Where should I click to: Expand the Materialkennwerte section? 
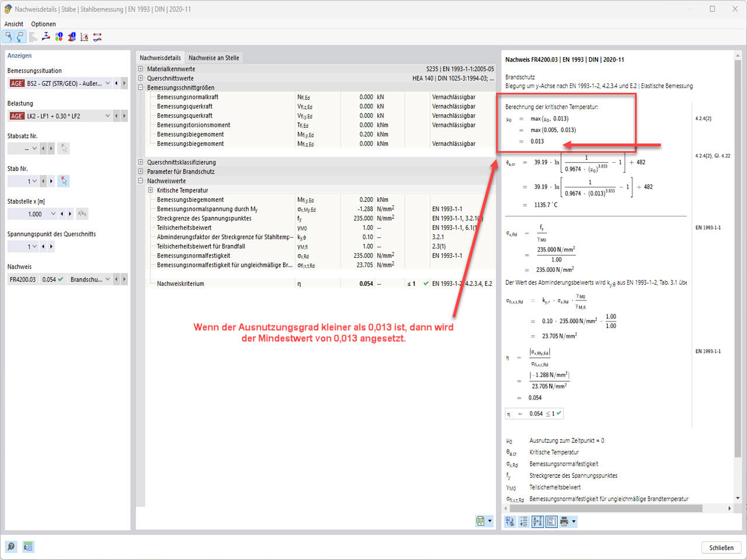pos(140,68)
